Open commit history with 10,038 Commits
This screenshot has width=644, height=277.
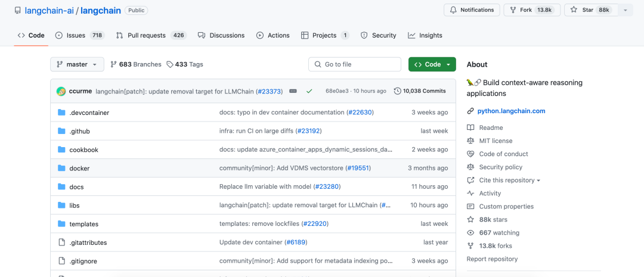(x=420, y=91)
